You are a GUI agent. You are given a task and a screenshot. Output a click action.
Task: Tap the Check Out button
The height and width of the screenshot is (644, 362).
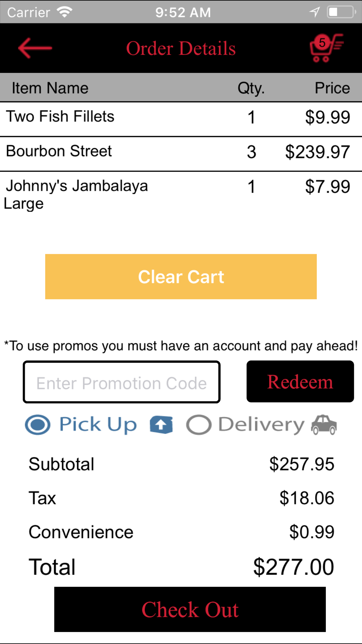190,609
